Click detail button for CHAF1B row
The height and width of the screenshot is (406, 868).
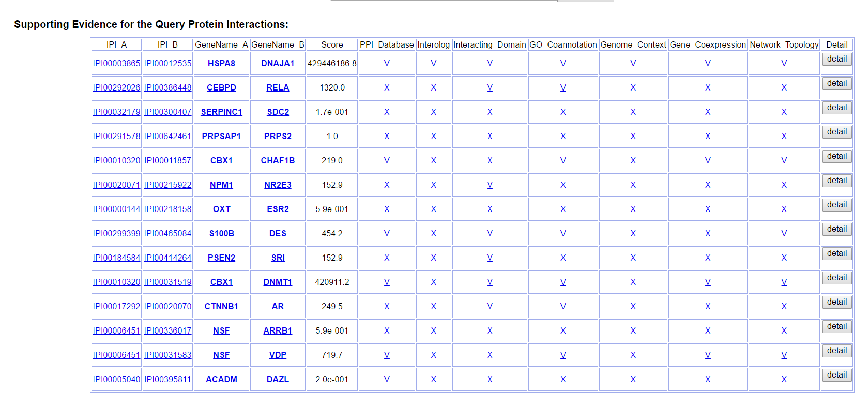[x=836, y=156]
